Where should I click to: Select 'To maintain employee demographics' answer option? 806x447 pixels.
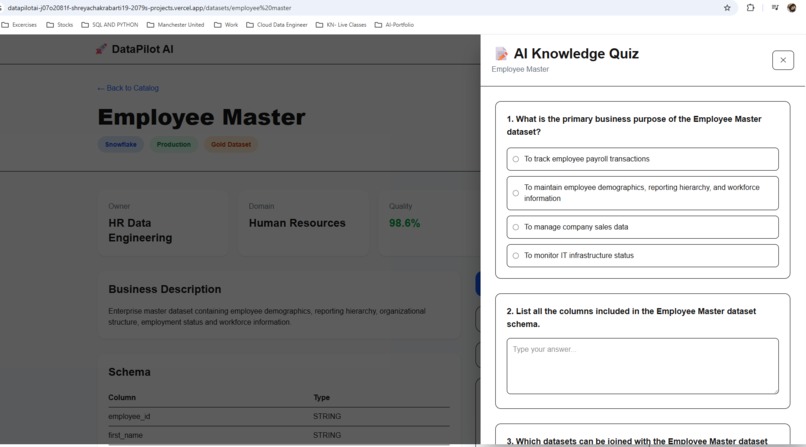tap(643, 193)
